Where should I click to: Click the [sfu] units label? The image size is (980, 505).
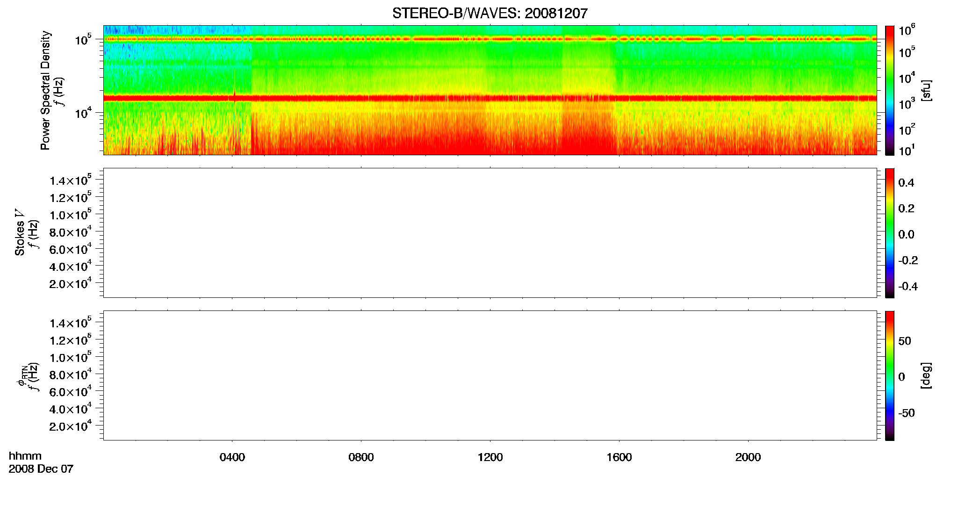(926, 90)
